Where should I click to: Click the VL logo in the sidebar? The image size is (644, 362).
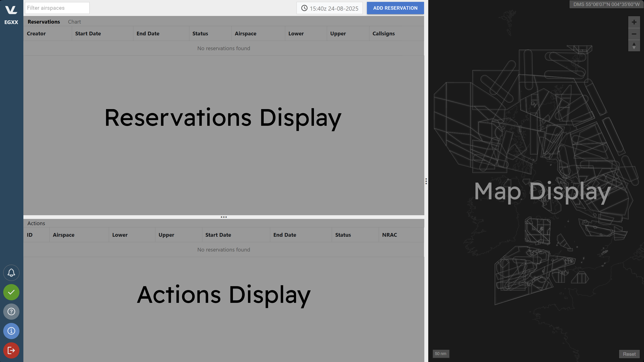[11, 9]
